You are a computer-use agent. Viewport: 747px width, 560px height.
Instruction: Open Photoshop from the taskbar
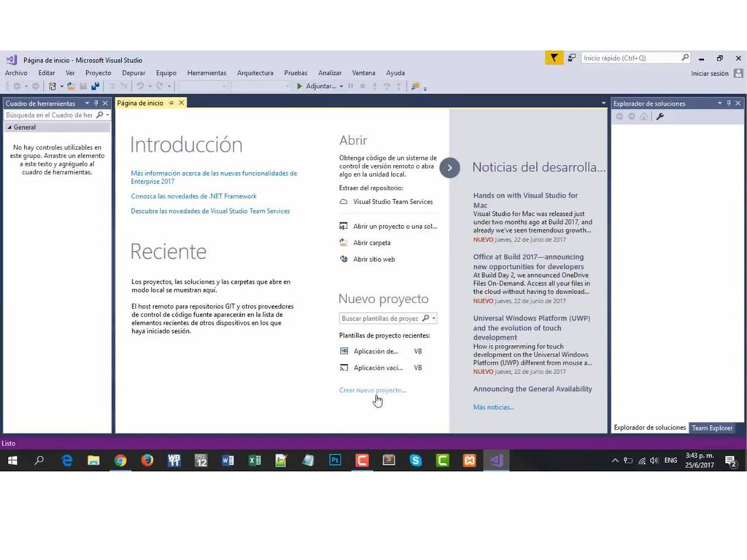(335, 461)
